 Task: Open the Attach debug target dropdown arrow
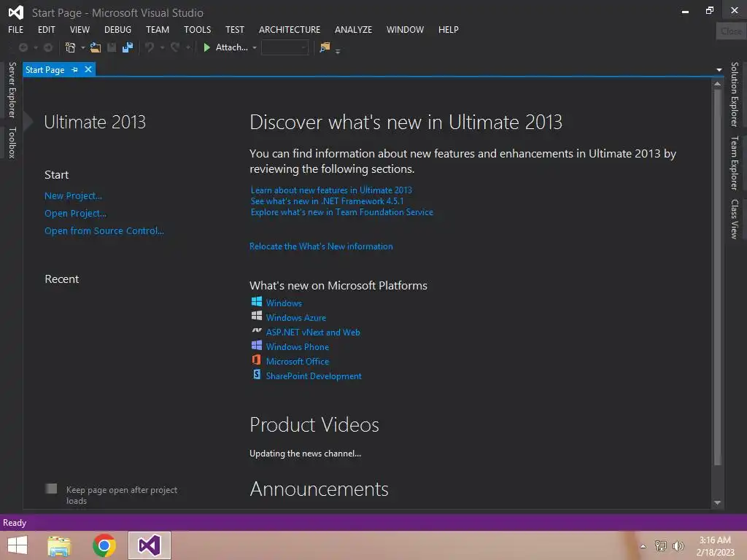[x=255, y=47]
